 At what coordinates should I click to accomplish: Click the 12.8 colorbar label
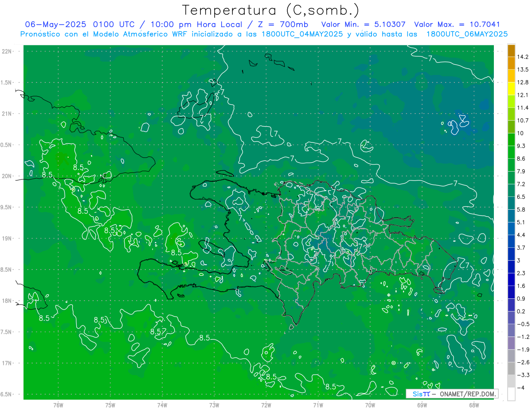point(523,82)
